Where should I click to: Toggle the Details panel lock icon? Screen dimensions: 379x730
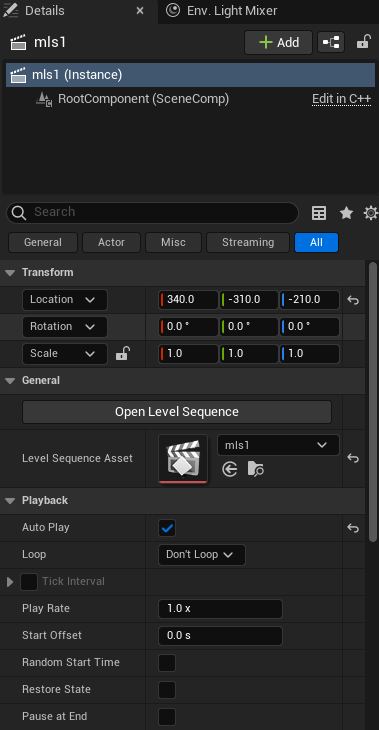[363, 42]
